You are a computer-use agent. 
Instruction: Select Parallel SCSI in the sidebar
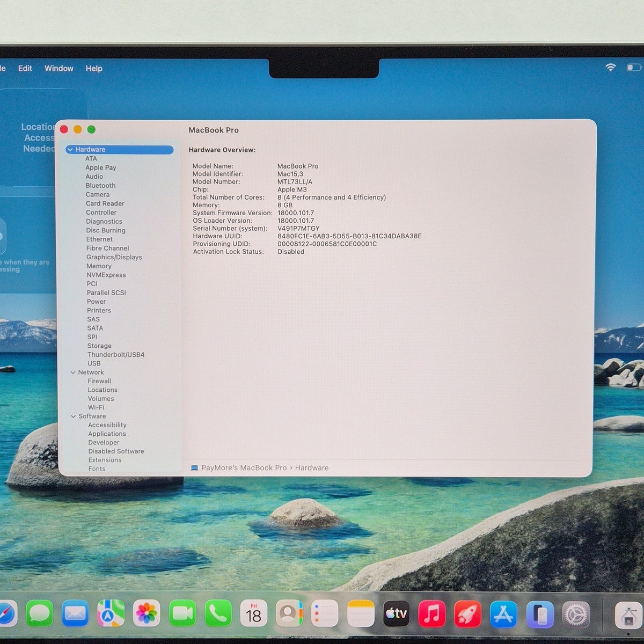tap(106, 293)
